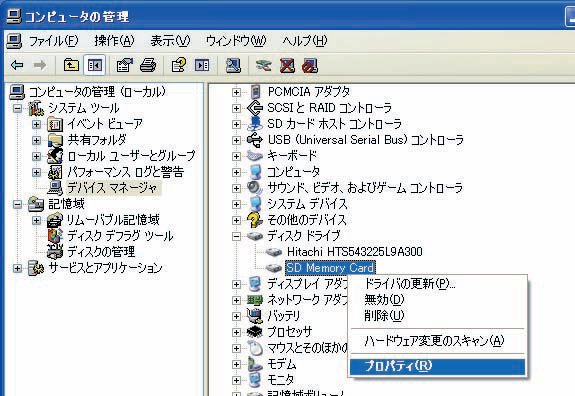Click the イベント ビューア icon
The width and height of the screenshot is (575, 396).
pos(55,124)
